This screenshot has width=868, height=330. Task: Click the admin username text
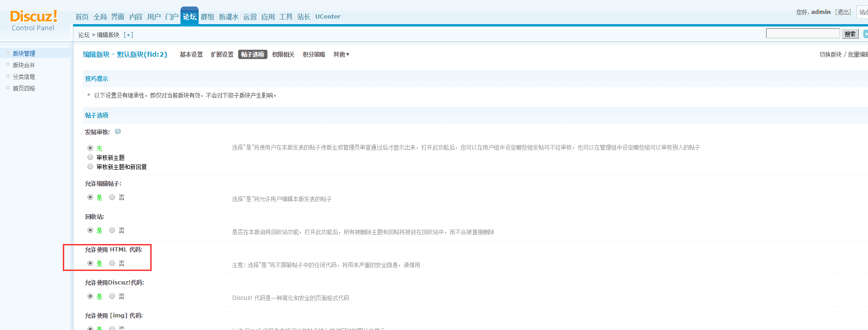[x=821, y=12]
